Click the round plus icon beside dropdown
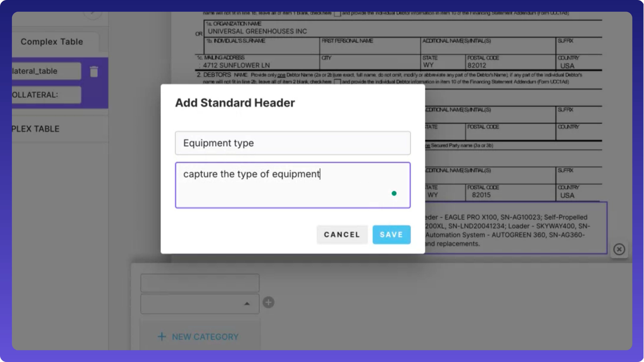 pyautogui.click(x=268, y=303)
